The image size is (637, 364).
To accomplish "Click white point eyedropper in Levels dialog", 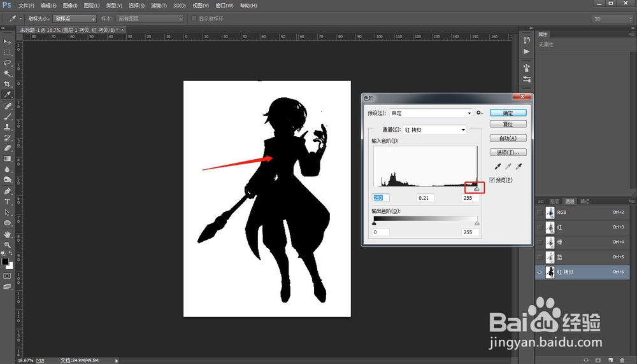I will pyautogui.click(x=519, y=166).
